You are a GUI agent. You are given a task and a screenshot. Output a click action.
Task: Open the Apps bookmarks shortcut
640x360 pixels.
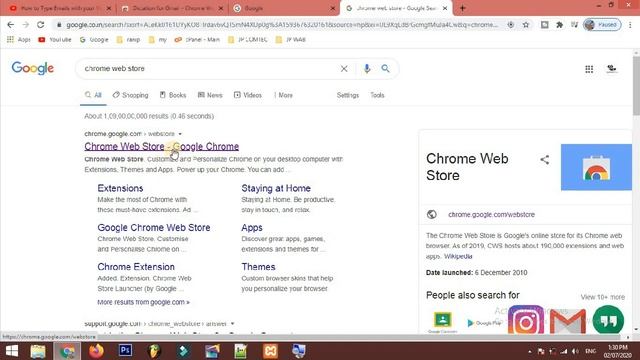click(19, 40)
